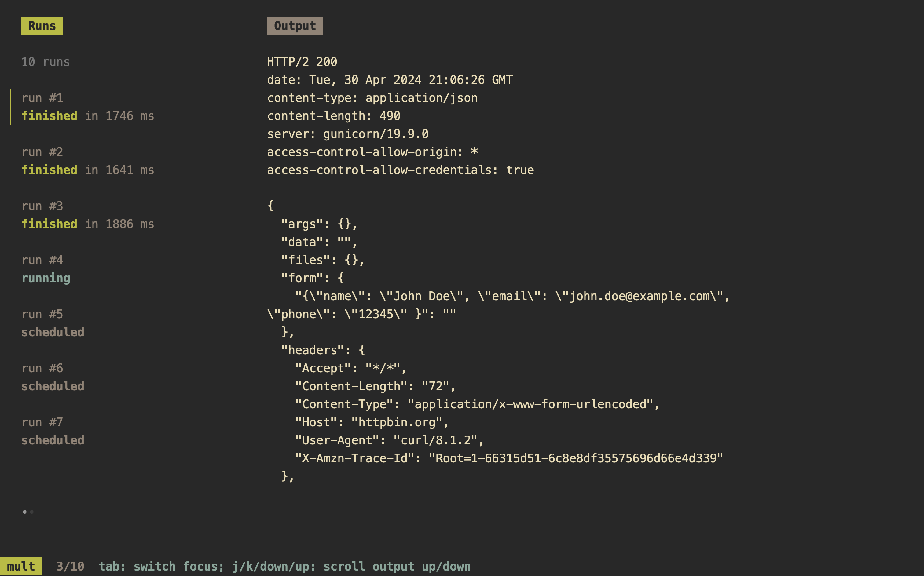Select the running run #4
The width and height of the screenshot is (924, 576).
46,269
